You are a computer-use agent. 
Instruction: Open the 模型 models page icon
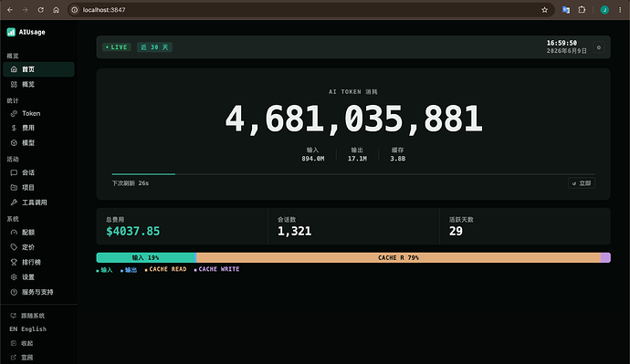click(x=14, y=143)
